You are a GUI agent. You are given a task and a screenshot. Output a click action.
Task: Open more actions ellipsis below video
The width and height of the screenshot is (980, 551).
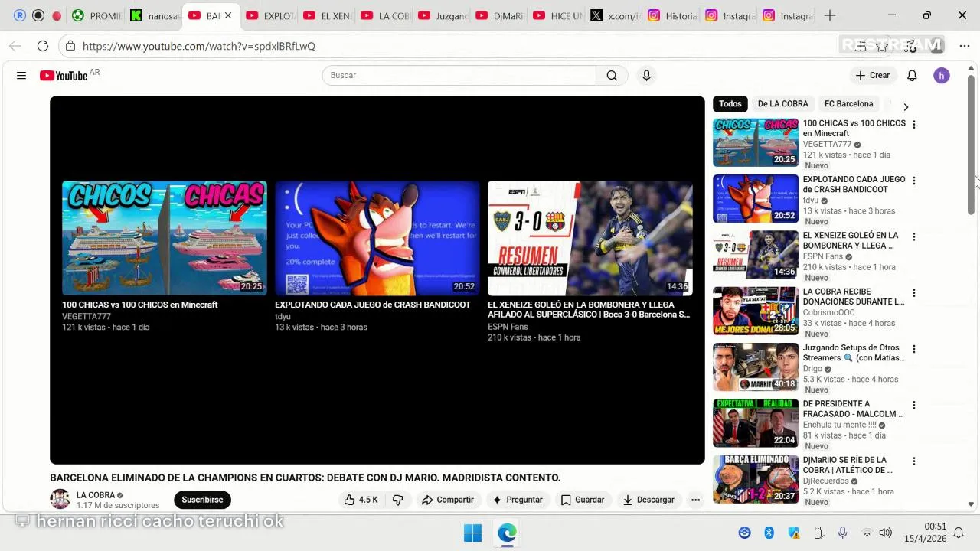pos(695,500)
